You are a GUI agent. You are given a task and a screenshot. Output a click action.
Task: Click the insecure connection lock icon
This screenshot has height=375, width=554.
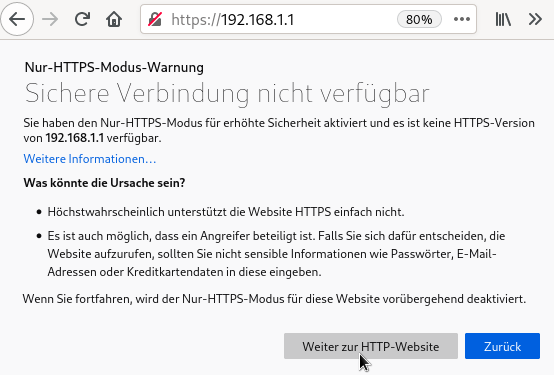[x=155, y=19]
